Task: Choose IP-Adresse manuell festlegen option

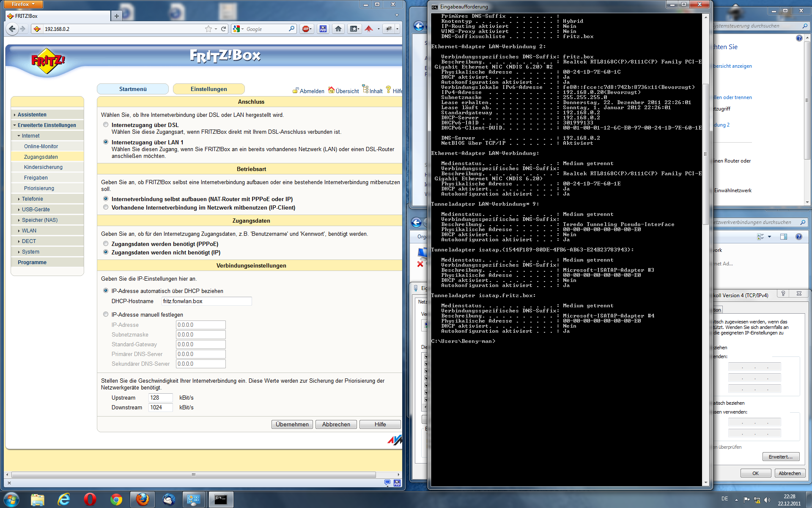Action: [x=106, y=315]
